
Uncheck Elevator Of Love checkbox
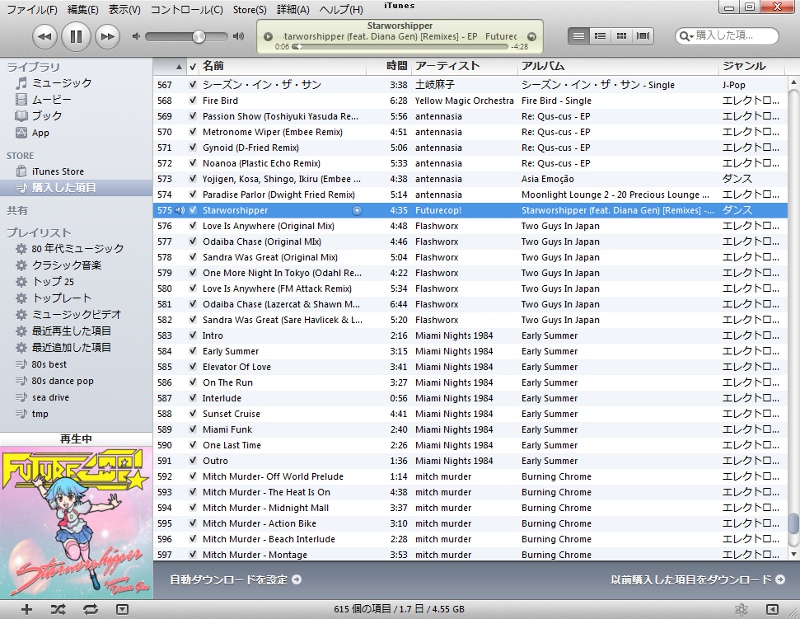[x=192, y=367]
